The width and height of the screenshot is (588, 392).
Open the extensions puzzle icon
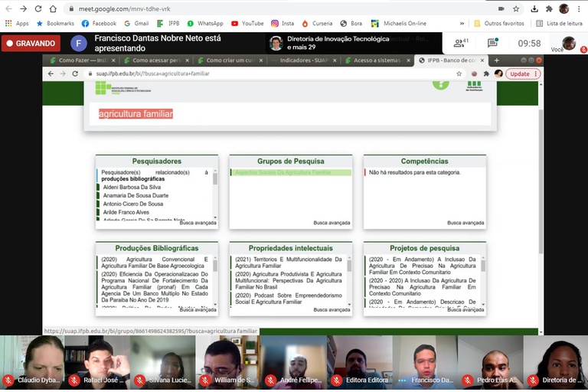coord(549,8)
